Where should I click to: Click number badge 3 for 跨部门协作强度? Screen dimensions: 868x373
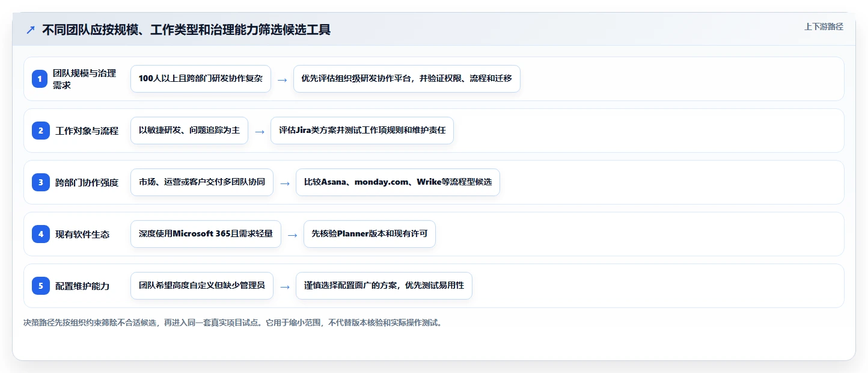click(x=40, y=182)
